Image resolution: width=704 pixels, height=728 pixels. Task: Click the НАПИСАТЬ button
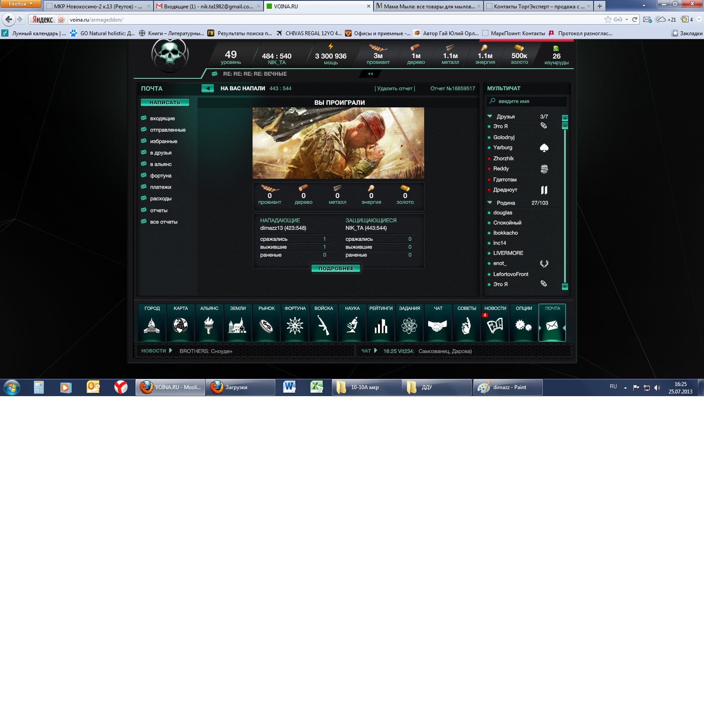point(165,103)
